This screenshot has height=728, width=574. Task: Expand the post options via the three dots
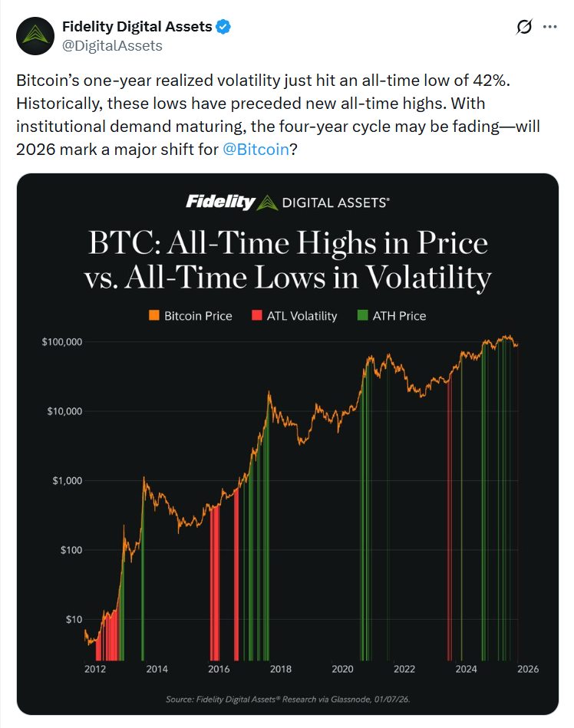click(x=551, y=26)
